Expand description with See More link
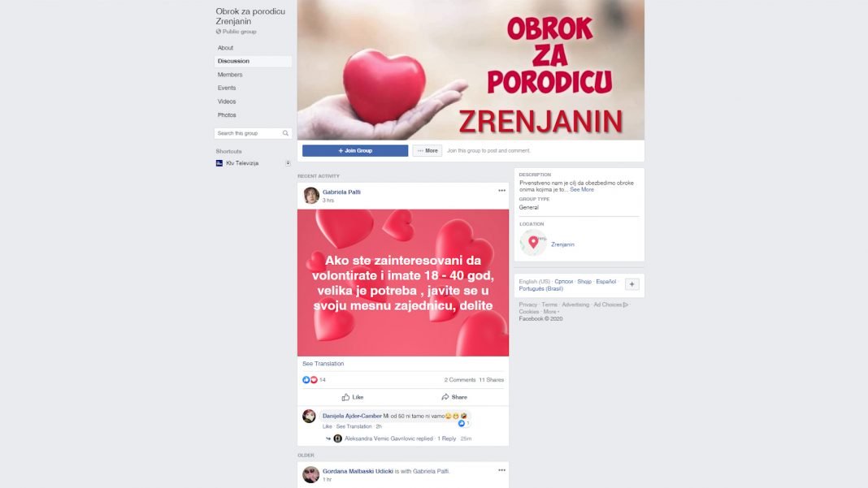868x488 pixels. coord(582,190)
